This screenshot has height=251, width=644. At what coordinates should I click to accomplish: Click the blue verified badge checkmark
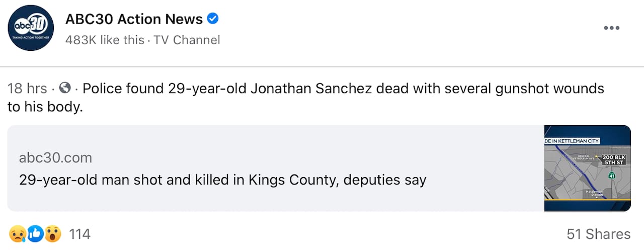click(213, 19)
